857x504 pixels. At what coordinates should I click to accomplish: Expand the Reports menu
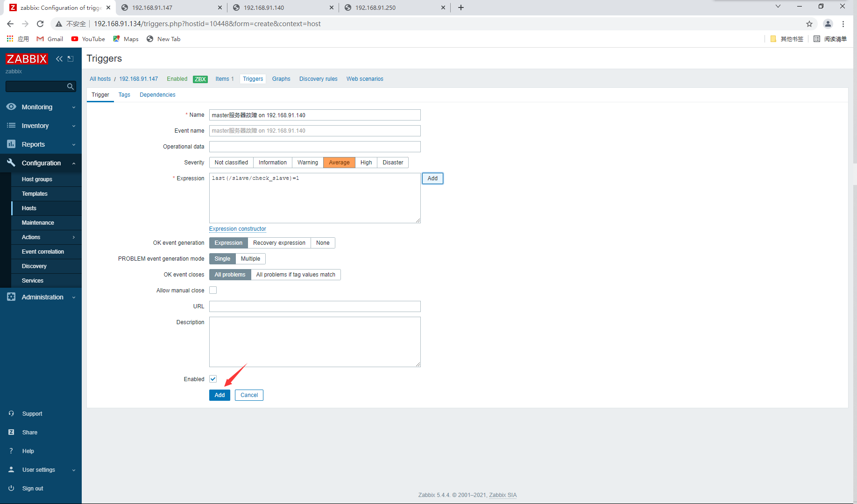(74, 145)
